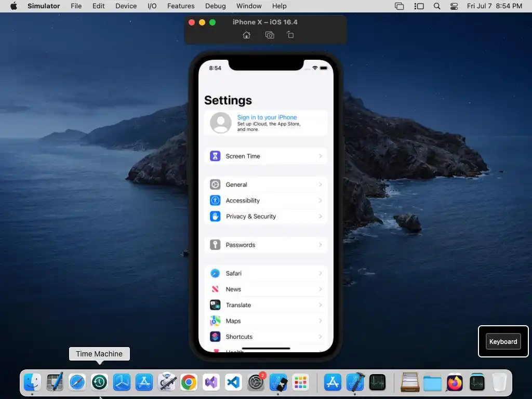Open System Preferences with notification badge

[256, 382]
